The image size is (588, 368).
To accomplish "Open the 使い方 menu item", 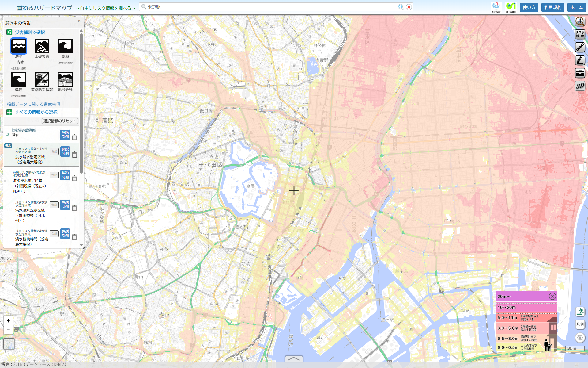I will click(x=529, y=7).
